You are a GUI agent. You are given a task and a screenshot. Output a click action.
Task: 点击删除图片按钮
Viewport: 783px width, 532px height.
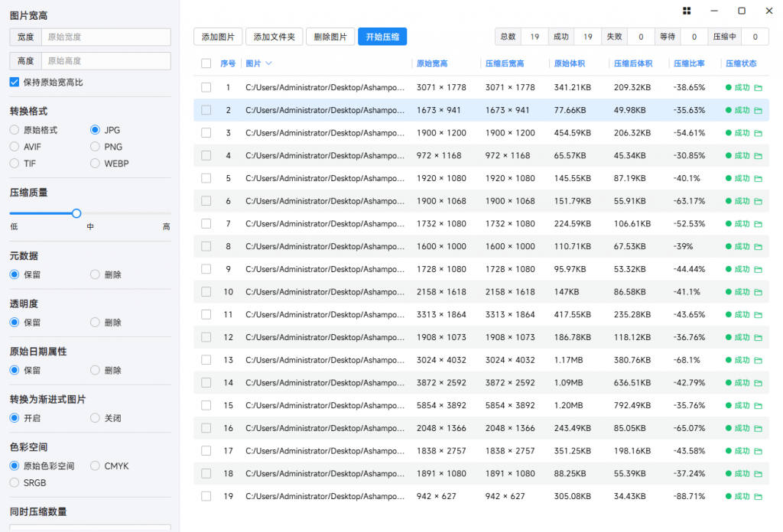pos(330,36)
